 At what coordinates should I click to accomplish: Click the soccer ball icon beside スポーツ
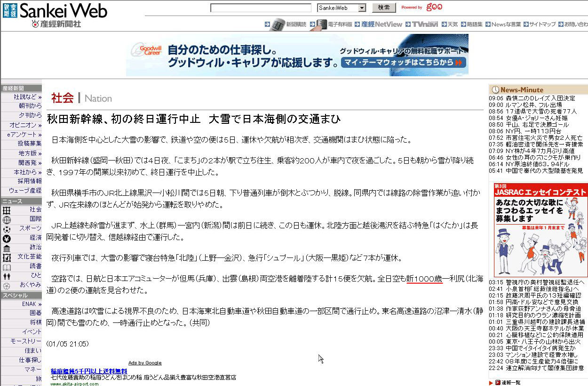pos(7,229)
